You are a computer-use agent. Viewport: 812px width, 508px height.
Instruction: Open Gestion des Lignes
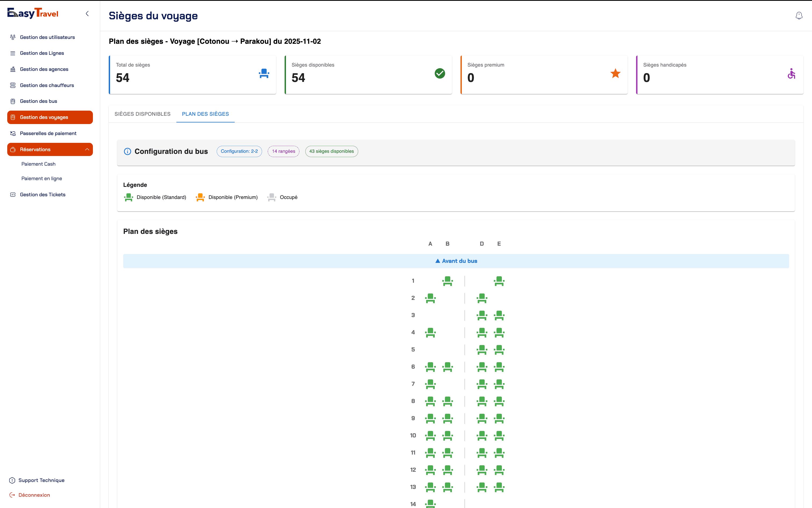(x=50, y=53)
